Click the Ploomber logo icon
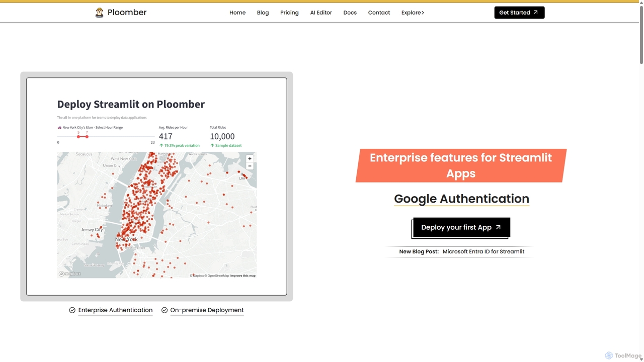644x362 pixels. pyautogui.click(x=99, y=13)
